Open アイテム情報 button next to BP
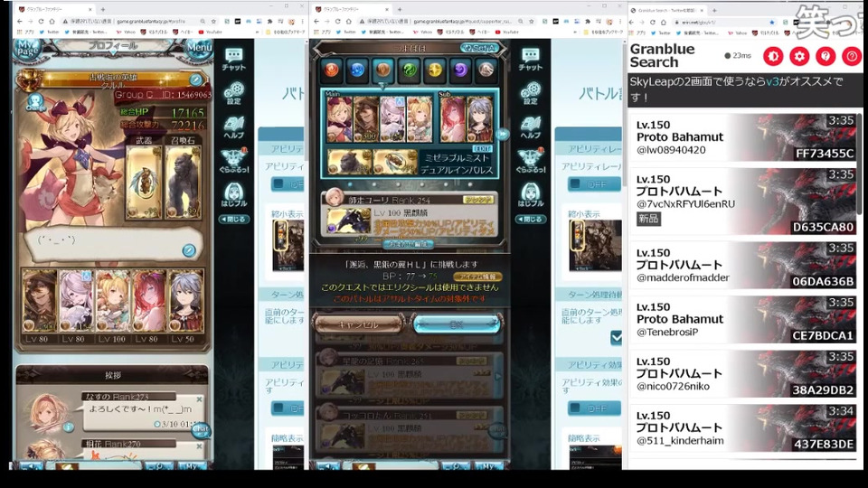 pos(477,277)
